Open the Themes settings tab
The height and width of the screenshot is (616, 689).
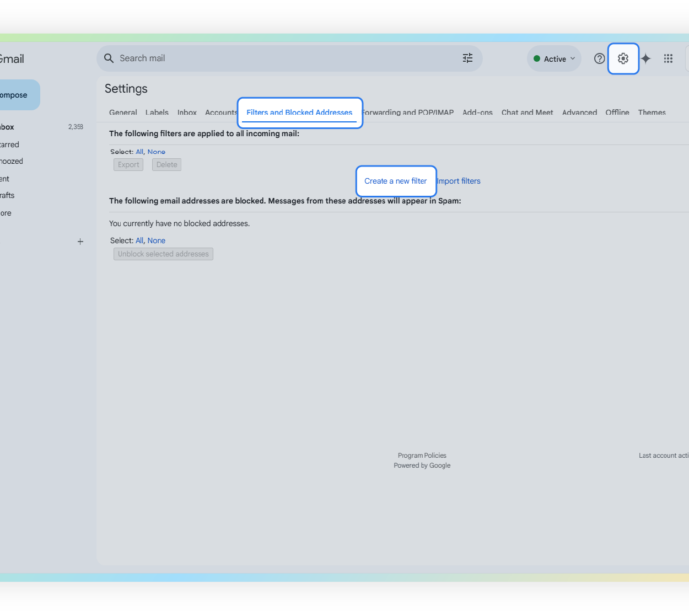(x=652, y=113)
